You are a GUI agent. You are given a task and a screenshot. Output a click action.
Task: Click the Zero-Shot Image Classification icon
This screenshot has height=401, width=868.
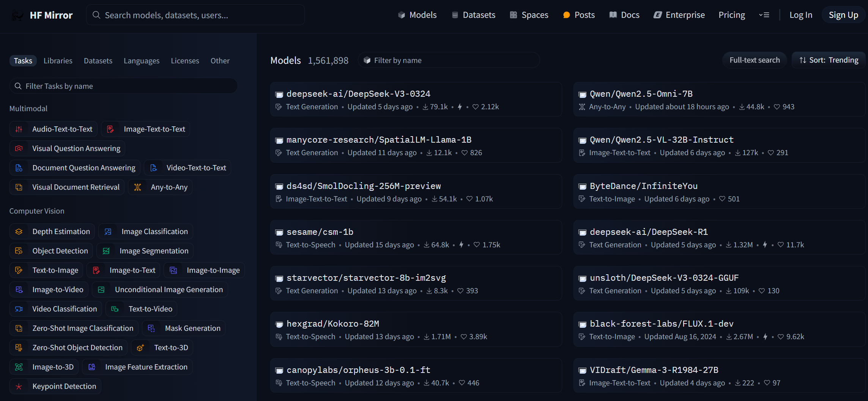point(19,329)
